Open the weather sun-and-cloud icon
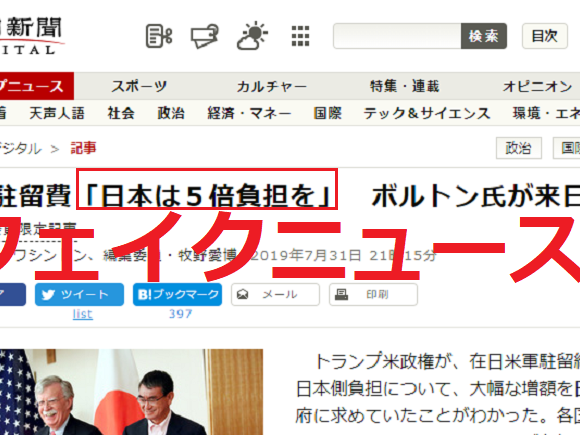Screen dimensions: 580x435 click(252, 36)
